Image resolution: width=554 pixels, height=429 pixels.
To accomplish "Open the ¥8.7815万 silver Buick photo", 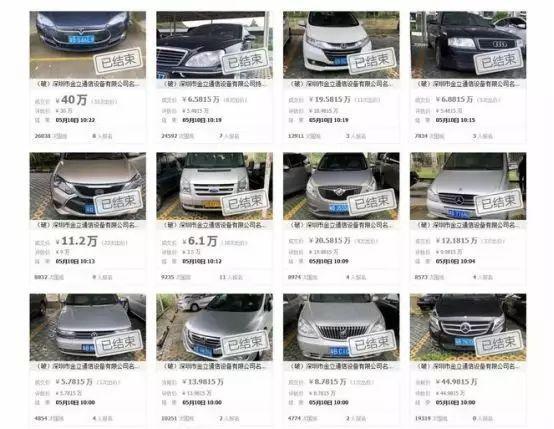I will 341,327.
